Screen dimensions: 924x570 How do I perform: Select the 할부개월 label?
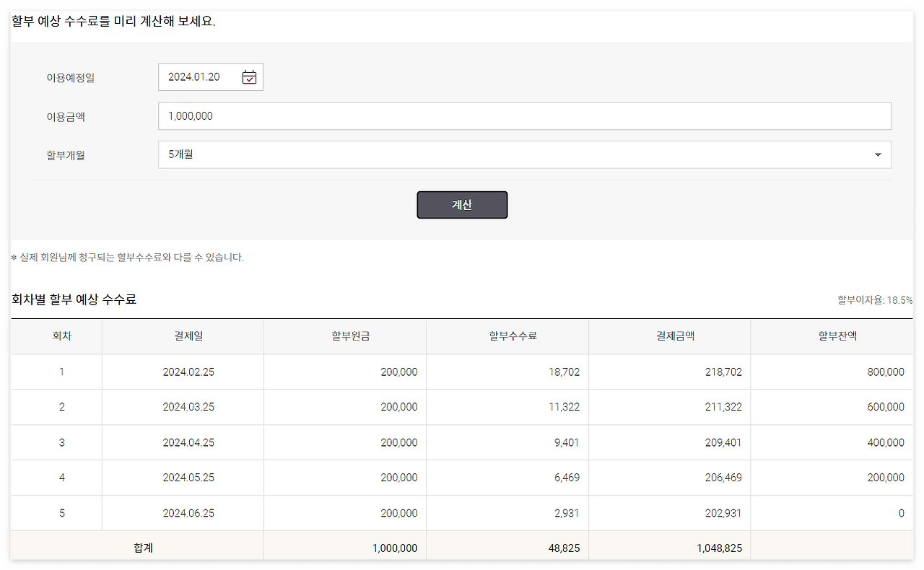(66, 154)
